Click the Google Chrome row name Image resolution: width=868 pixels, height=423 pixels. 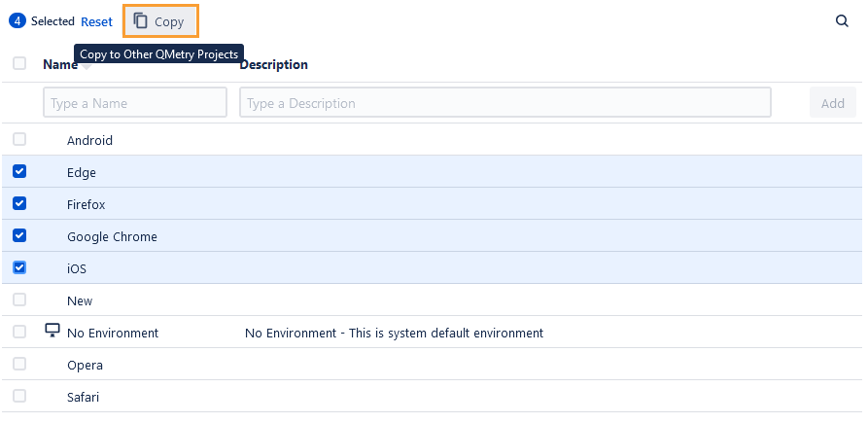click(112, 237)
